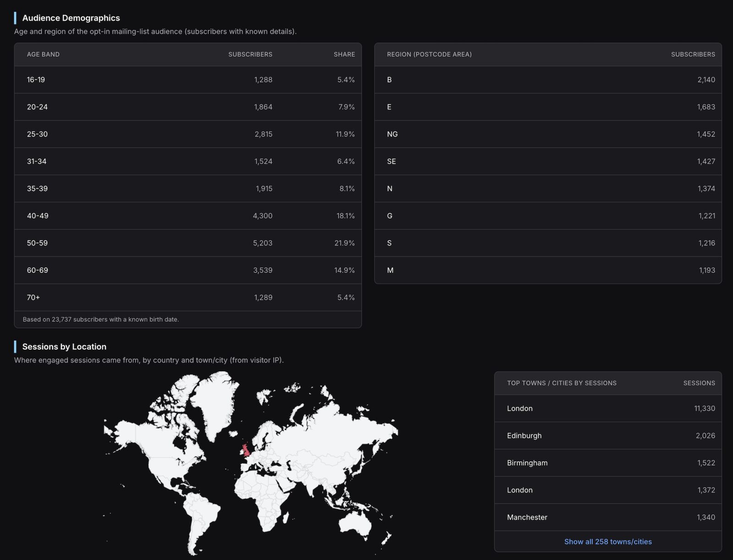
Task: Click region subscriber value 2,140
Action: coord(706,80)
